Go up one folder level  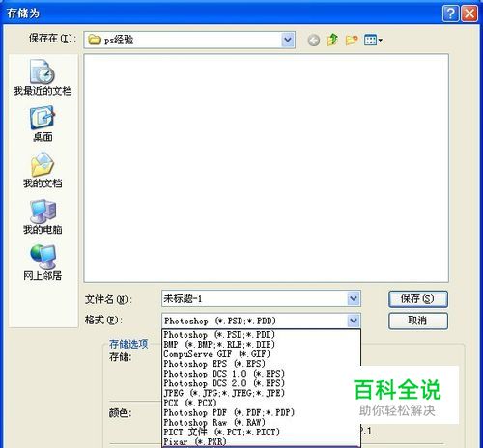tap(332, 40)
